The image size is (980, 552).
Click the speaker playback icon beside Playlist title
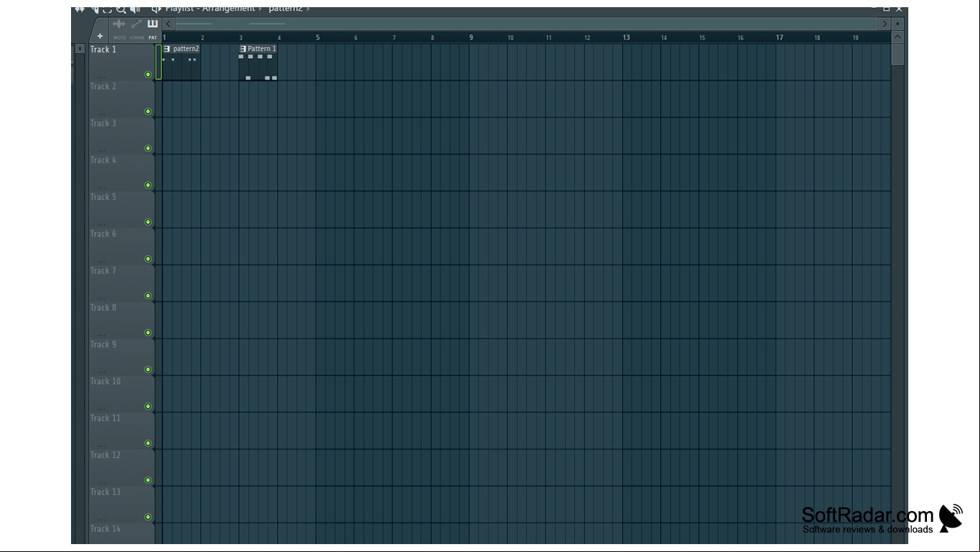pos(156,9)
